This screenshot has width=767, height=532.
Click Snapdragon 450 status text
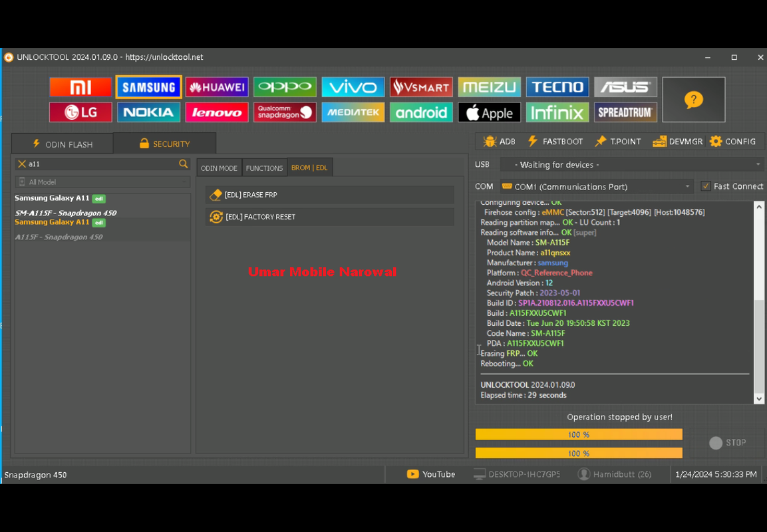35,475
